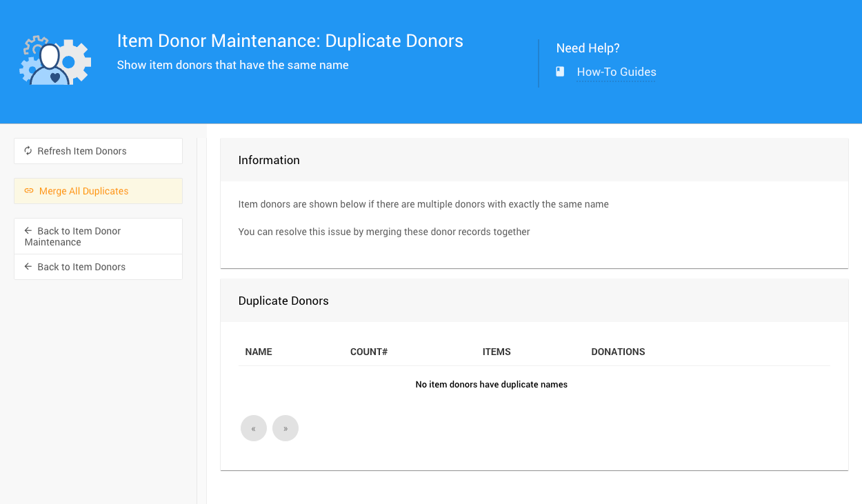The image size is (862, 504).
Task: Click the book icon beside How-To Guides
Action: click(560, 72)
